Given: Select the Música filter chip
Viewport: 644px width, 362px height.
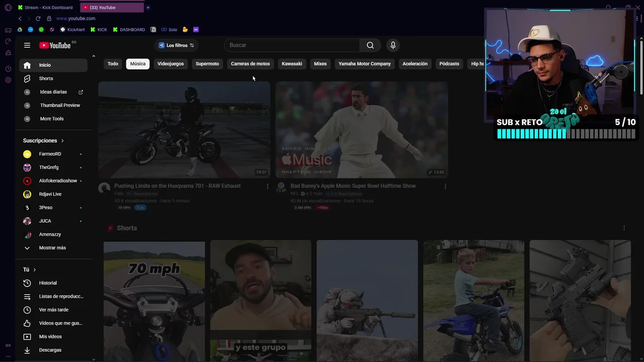Looking at the screenshot, I should 138,64.
